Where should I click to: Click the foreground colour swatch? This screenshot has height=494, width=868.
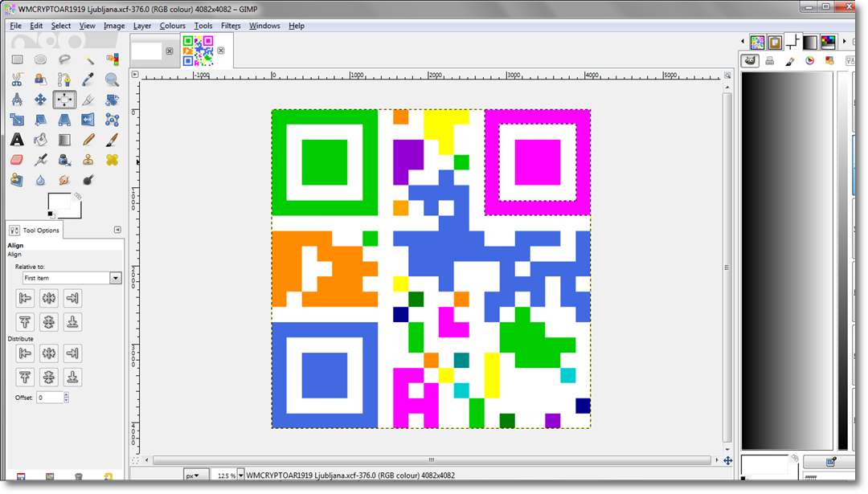pyautogui.click(x=59, y=202)
